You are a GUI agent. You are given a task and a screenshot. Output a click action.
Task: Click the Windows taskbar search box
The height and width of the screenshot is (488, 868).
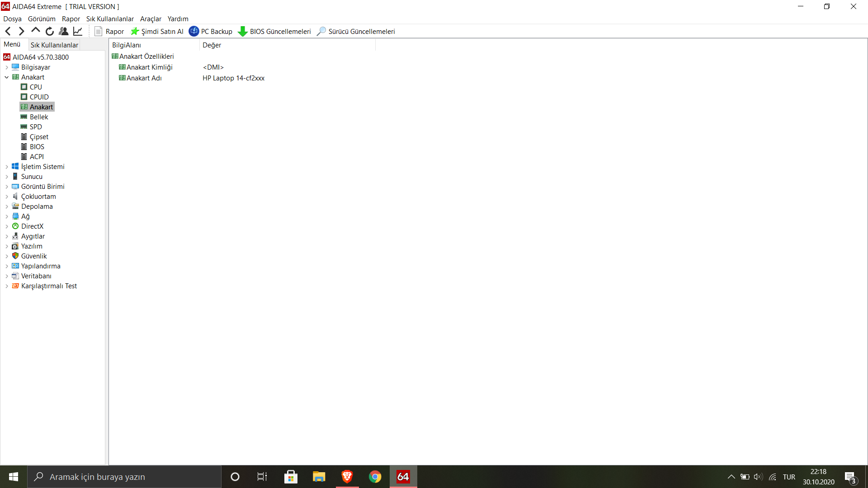124,477
